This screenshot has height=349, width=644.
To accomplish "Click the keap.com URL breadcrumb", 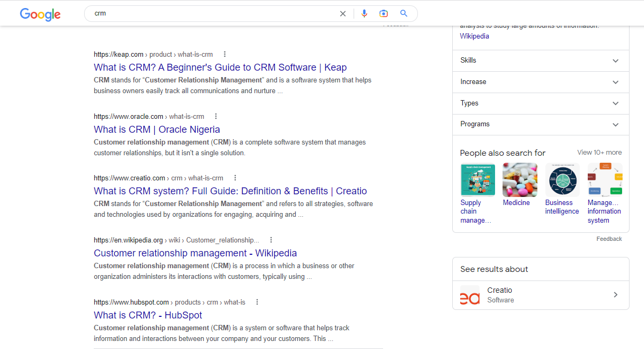I will [153, 54].
